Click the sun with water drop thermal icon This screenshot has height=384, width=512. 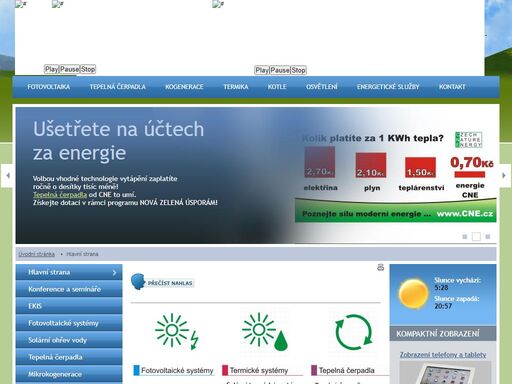(265, 331)
